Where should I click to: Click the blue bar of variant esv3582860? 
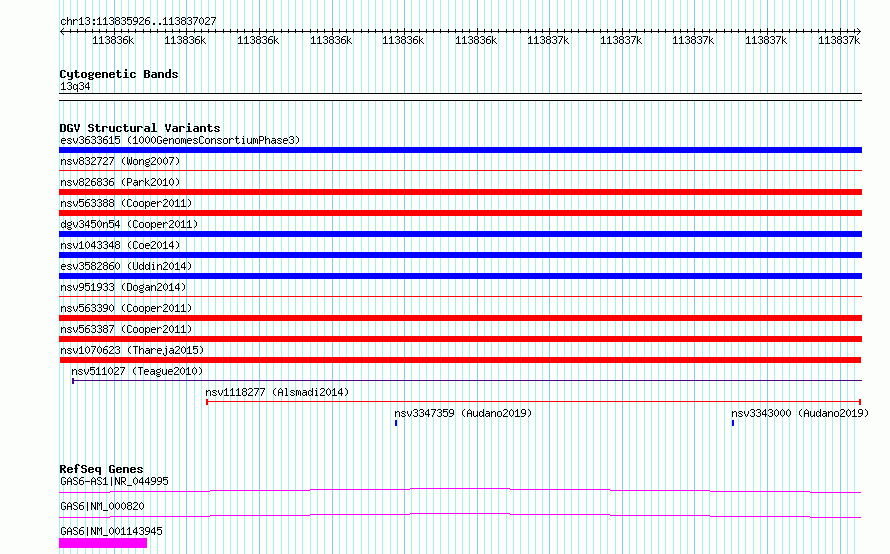(460, 276)
